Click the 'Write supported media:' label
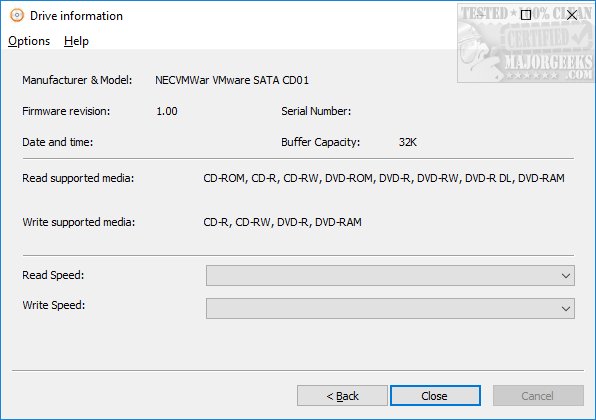The width and height of the screenshot is (596, 420). click(79, 222)
